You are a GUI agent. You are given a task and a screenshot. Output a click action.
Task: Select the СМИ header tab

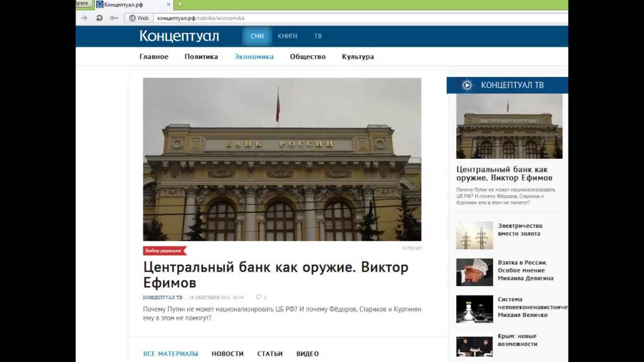click(257, 36)
